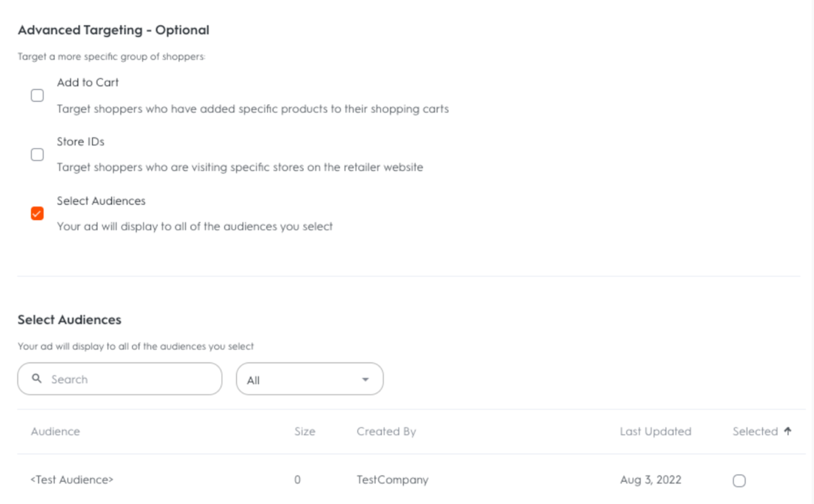Uncheck the orange Select Audiences checkbox
Screen dimensions: 814x504
coord(38,214)
